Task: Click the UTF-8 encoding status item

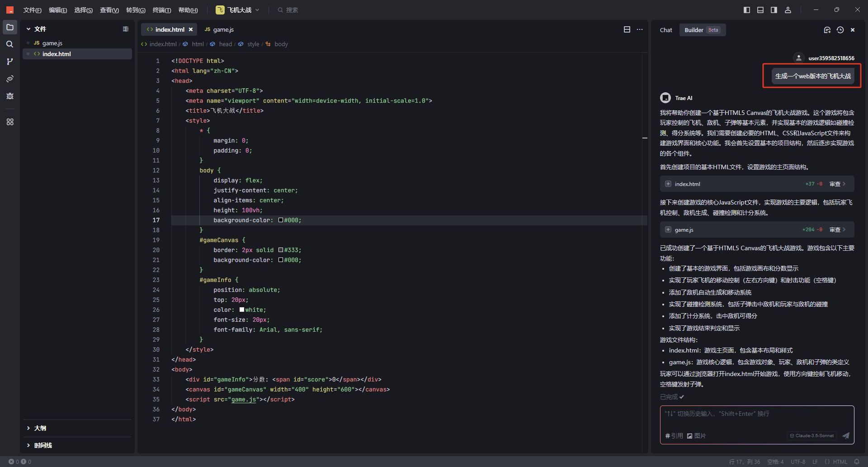Action: pyautogui.click(x=798, y=462)
